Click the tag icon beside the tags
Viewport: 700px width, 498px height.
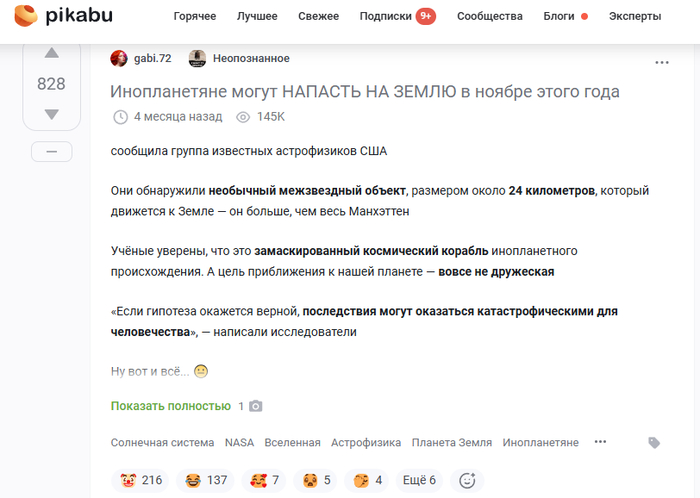pos(654,442)
